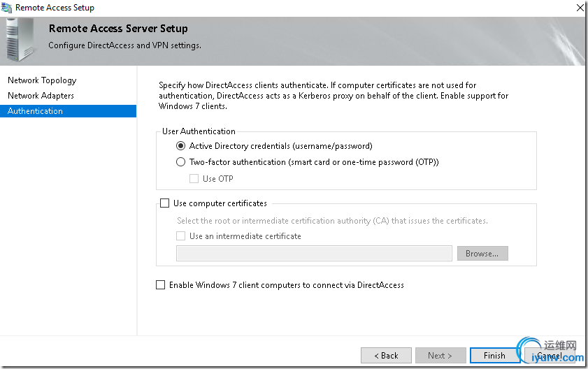Screen dimensions: 588x369
Task: Check Use an intermediate certificate
Action: 181,236
